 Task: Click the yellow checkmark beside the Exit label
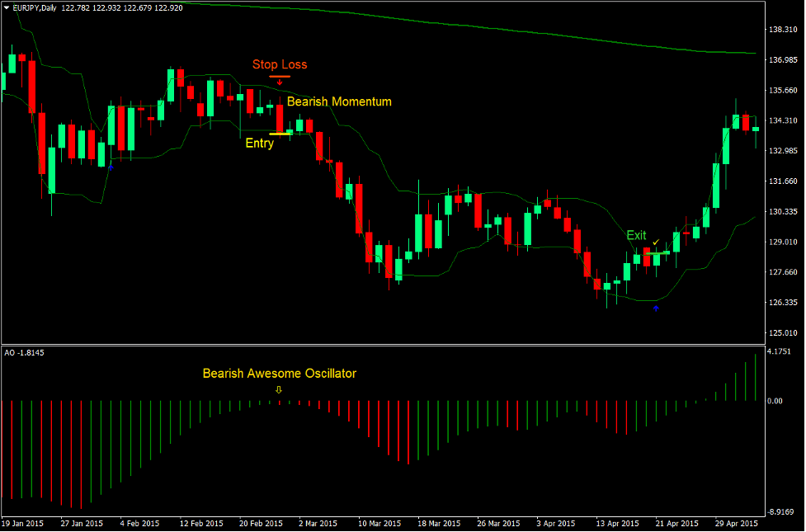pyautogui.click(x=655, y=242)
